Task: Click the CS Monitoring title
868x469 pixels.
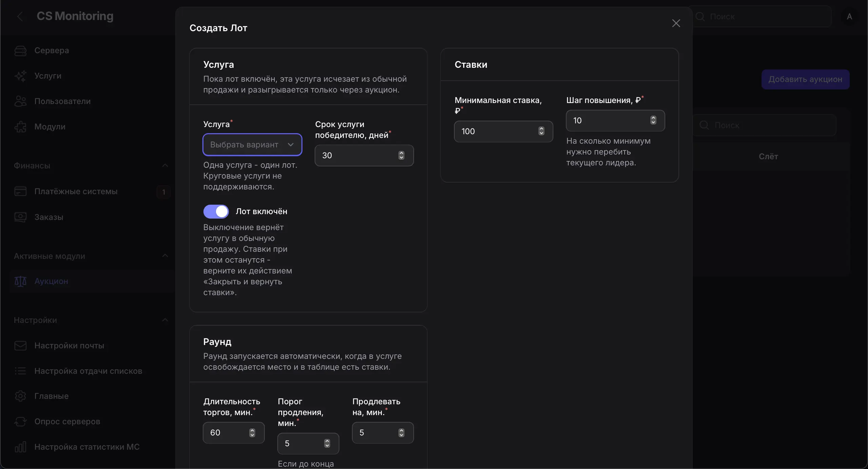Action: [75, 16]
